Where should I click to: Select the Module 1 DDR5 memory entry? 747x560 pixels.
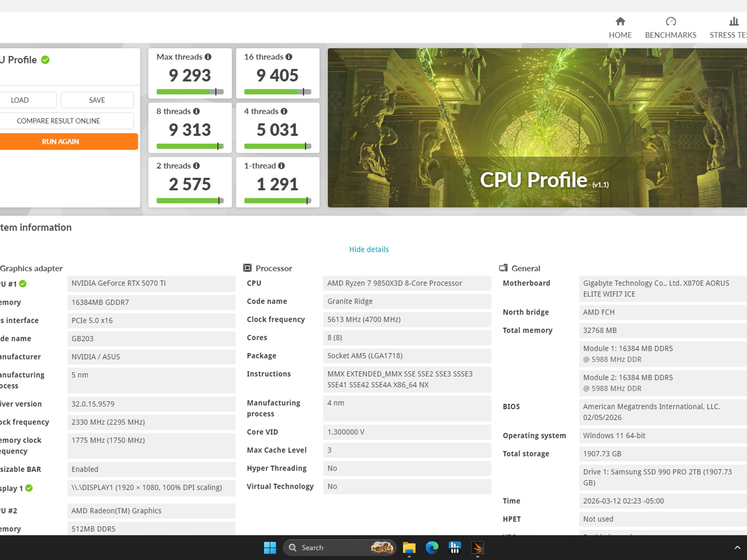tap(663, 354)
